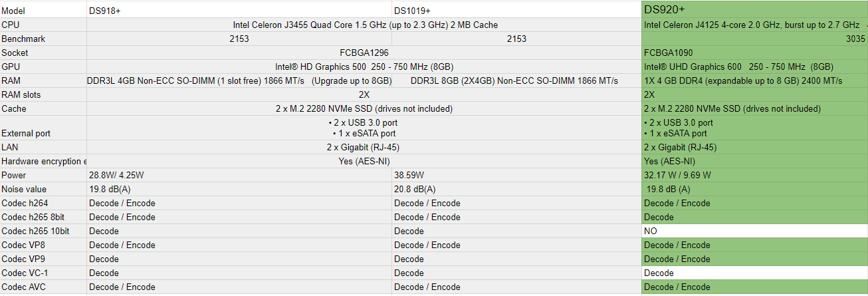
Task: Select the DS920+ model header cell
Action: (x=754, y=9)
